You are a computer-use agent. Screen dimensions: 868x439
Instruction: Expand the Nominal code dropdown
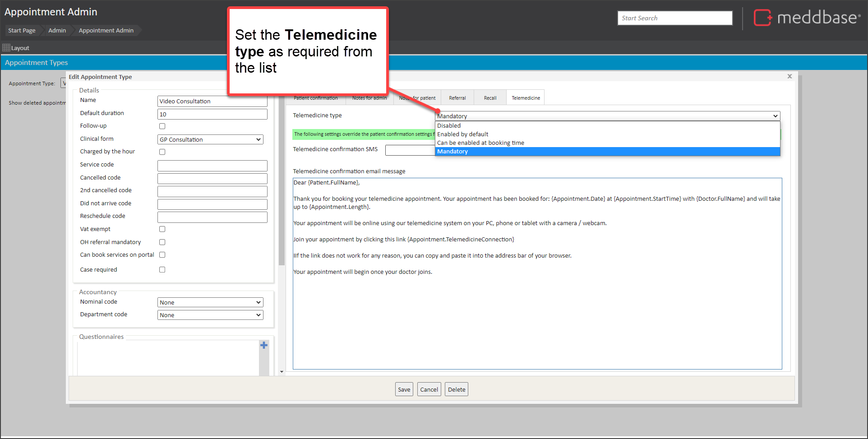point(210,303)
